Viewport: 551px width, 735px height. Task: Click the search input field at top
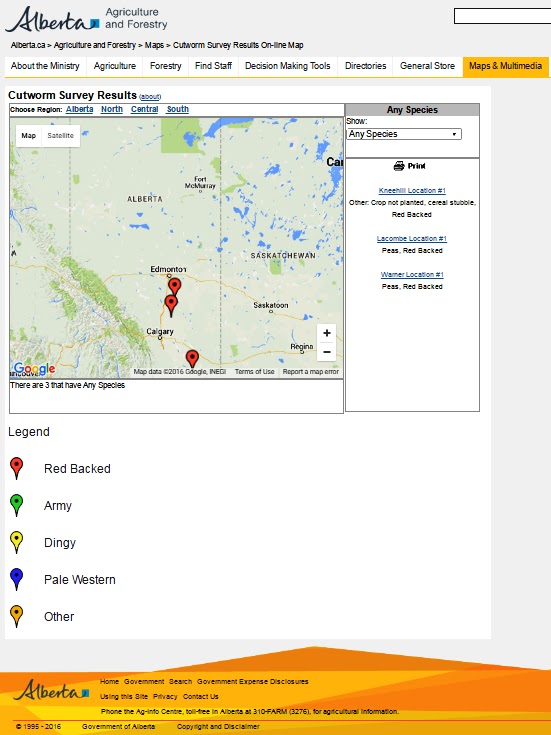pyautogui.click(x=502, y=16)
